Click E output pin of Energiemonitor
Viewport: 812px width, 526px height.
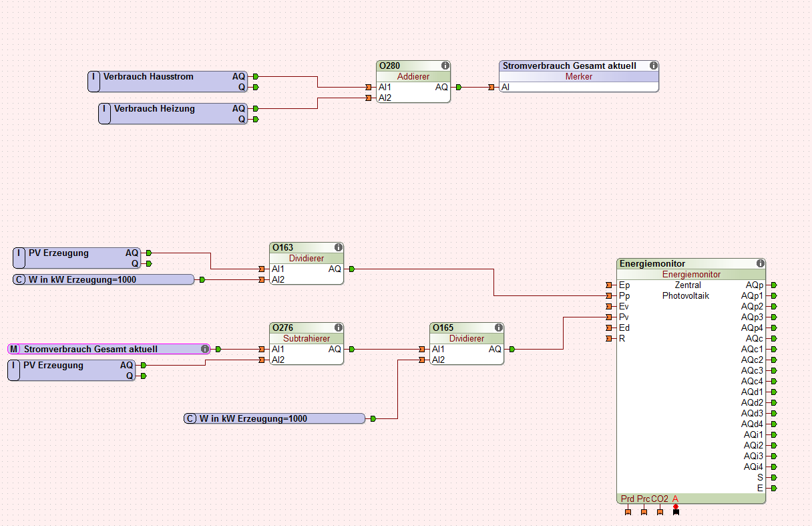coord(773,488)
